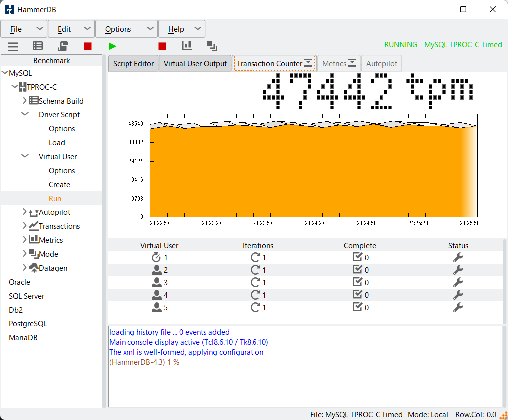Click the running icon for virtual user 1
Viewport: 508px width, 420px height.
click(156, 257)
